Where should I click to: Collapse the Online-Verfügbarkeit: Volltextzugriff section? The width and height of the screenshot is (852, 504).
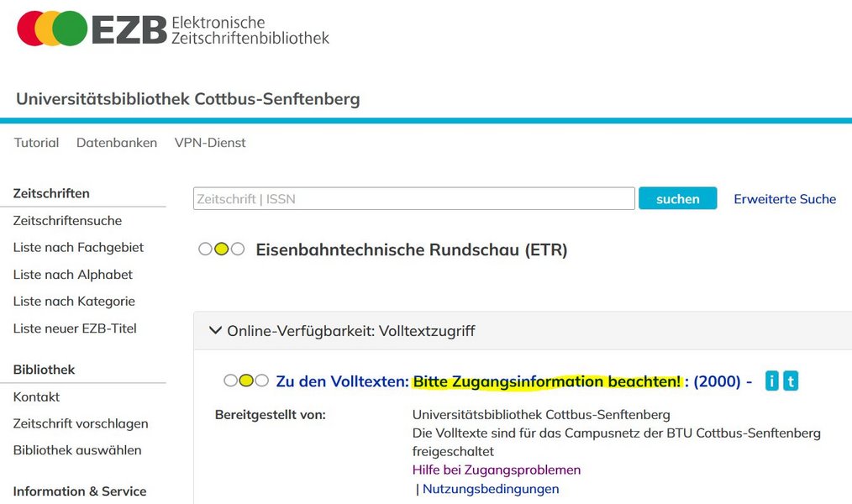pyautogui.click(x=216, y=331)
